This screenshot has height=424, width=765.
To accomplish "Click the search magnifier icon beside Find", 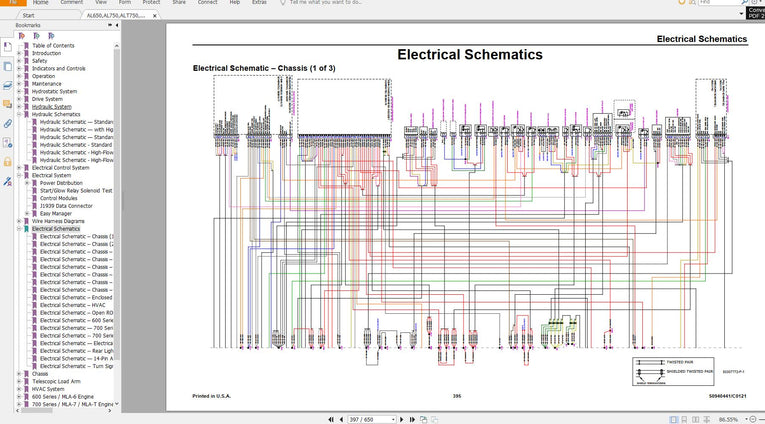I will click(x=745, y=3).
